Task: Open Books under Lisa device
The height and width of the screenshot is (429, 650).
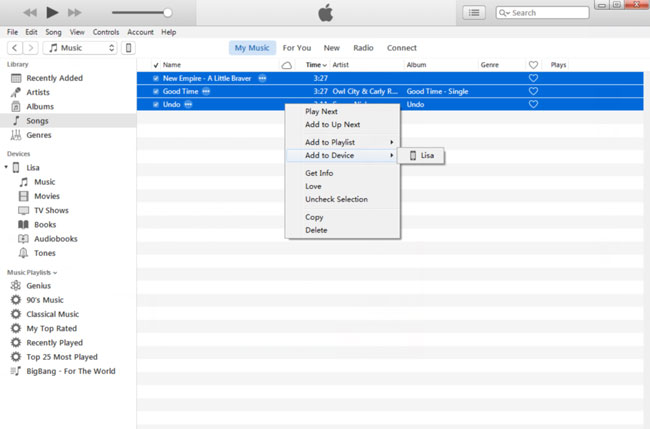Action: (45, 225)
